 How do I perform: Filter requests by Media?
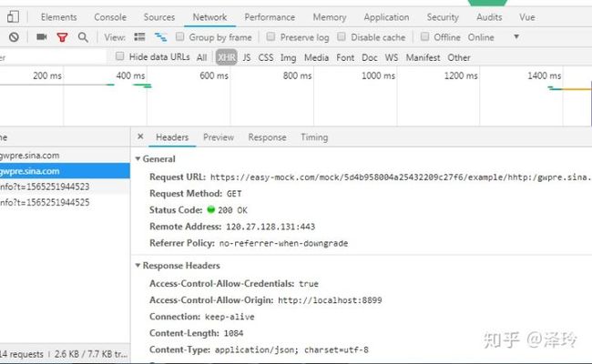(316, 57)
